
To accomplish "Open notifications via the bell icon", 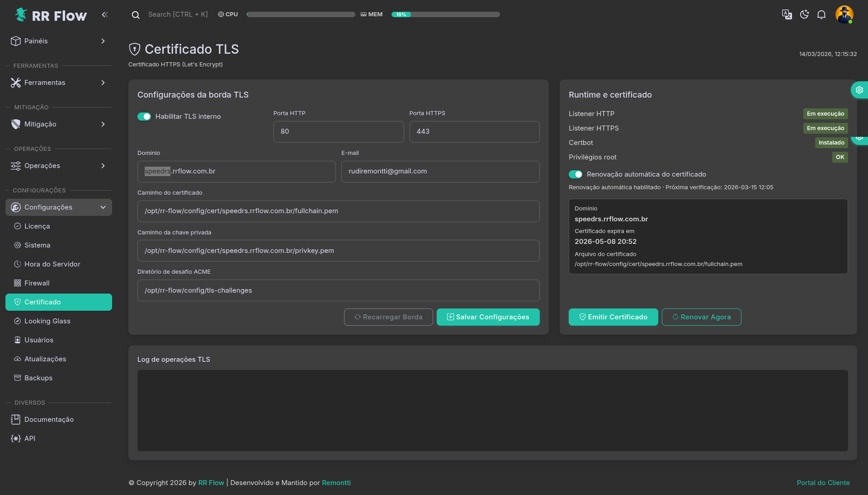I will click(x=821, y=14).
